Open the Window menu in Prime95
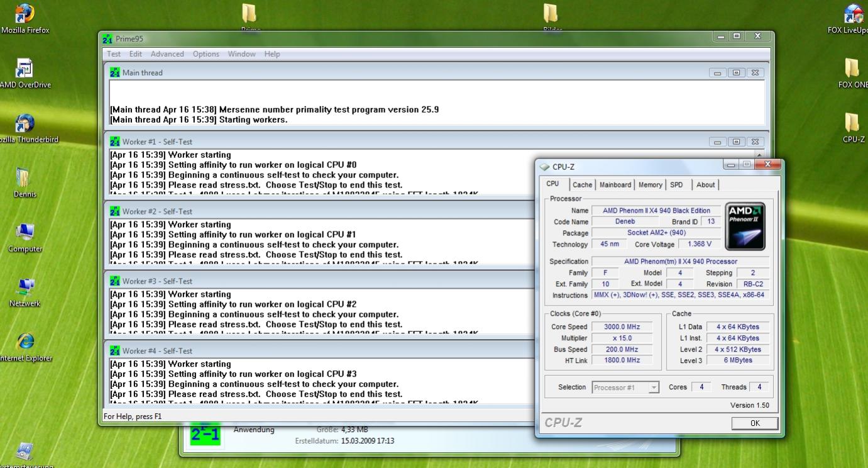The width and height of the screenshot is (868, 468). 242,54
